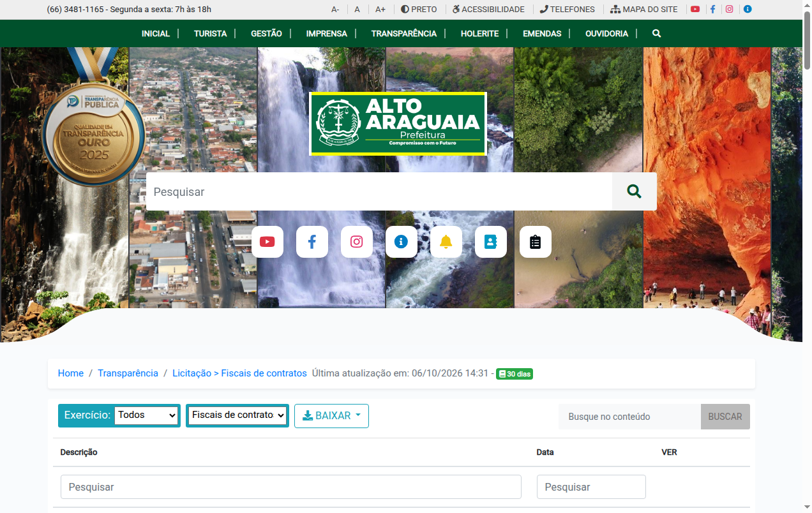Click the Última atualização timestamp text
The image size is (812, 513).
coord(400,373)
